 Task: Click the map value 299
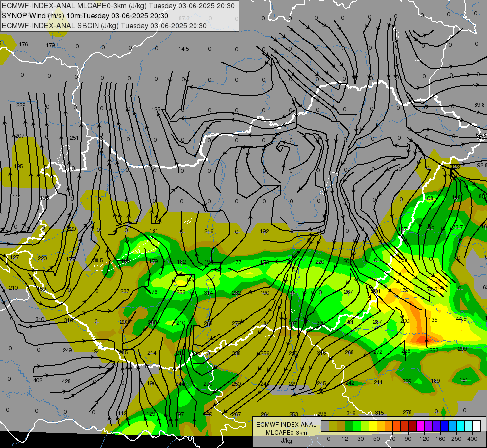(462, 349)
